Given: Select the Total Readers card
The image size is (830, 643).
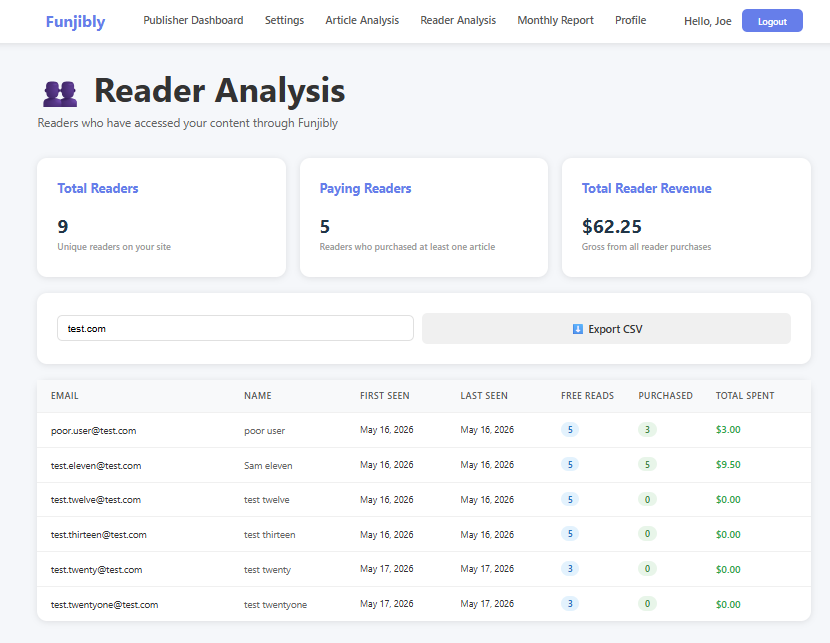Looking at the screenshot, I should click(x=161, y=217).
